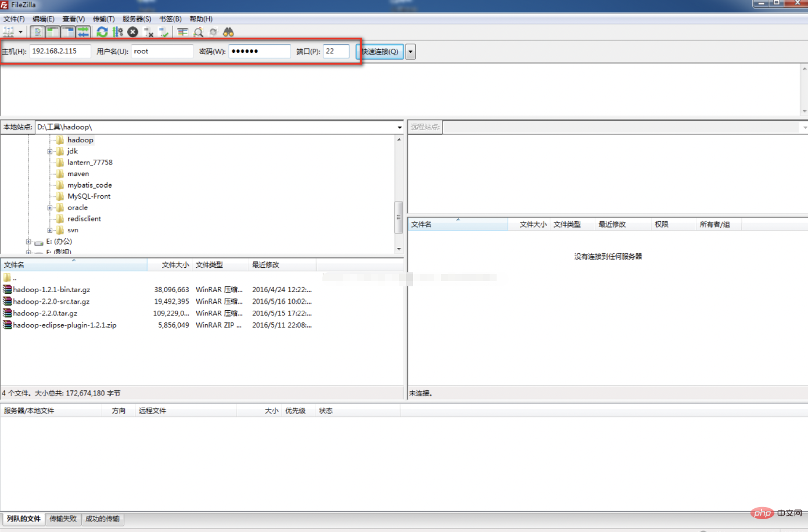Open the 查看(V) menu

74,19
